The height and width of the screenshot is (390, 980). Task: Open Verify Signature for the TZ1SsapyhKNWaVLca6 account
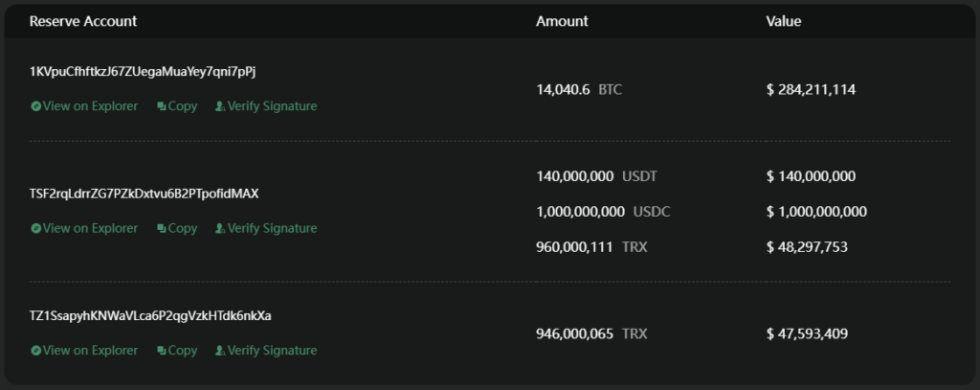(272, 351)
